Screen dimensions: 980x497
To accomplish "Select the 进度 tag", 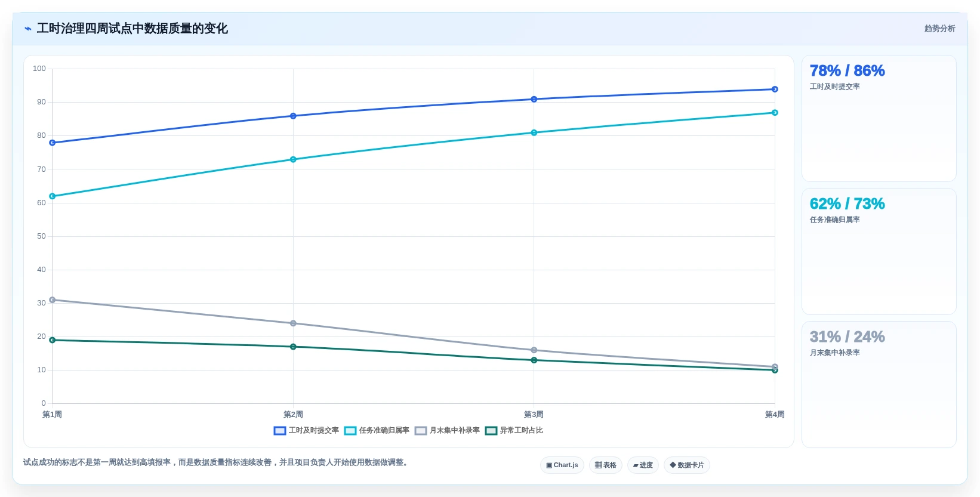I will tap(643, 465).
